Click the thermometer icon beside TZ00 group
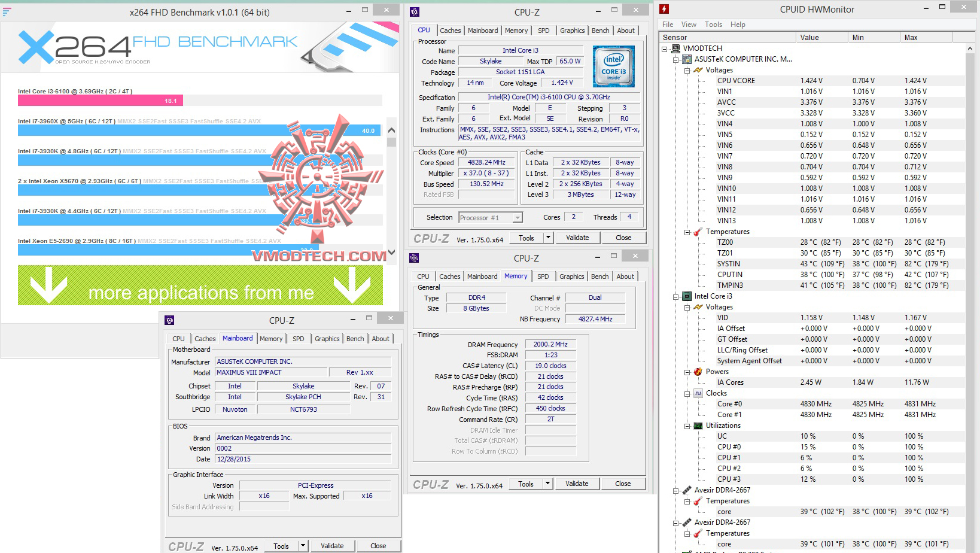 coord(698,232)
